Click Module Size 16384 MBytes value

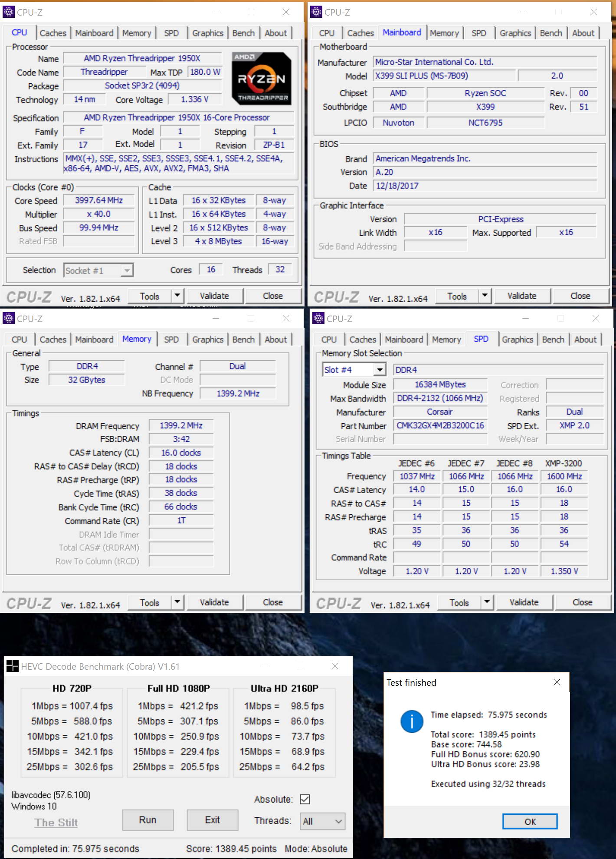(440, 385)
